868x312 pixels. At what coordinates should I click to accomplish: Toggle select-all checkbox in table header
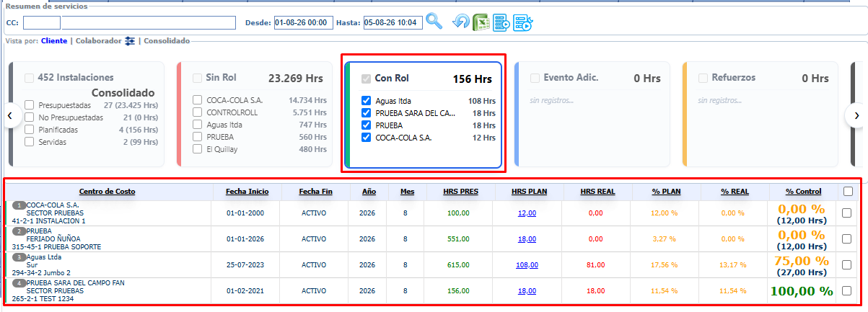(x=848, y=191)
